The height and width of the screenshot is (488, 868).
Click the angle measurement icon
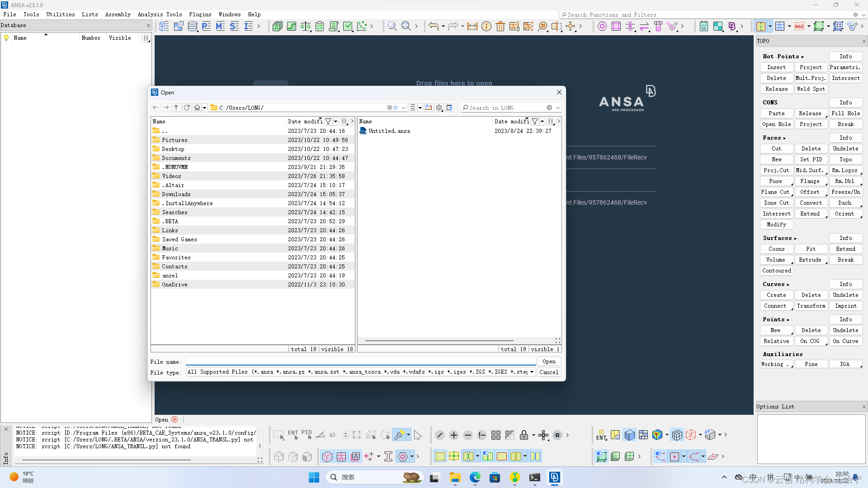point(320,435)
